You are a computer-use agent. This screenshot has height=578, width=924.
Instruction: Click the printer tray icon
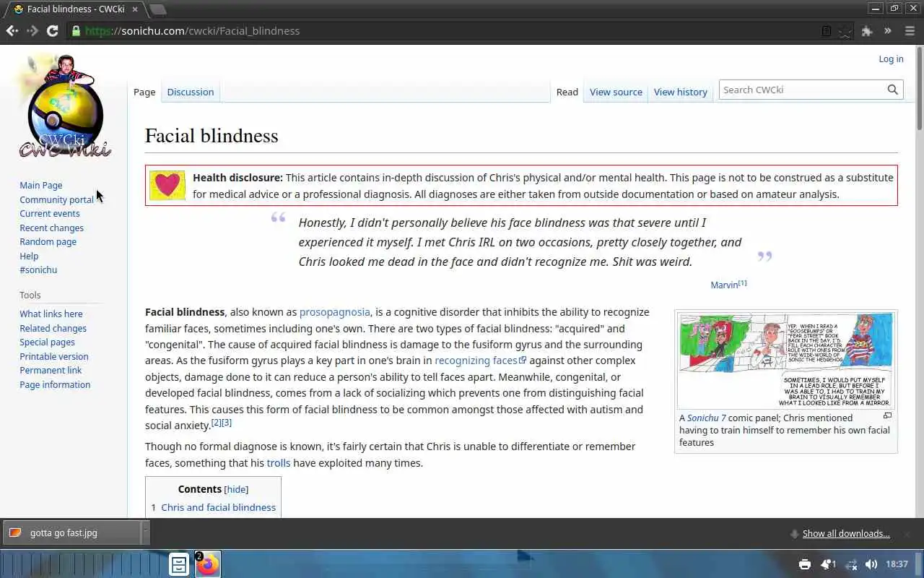805,564
